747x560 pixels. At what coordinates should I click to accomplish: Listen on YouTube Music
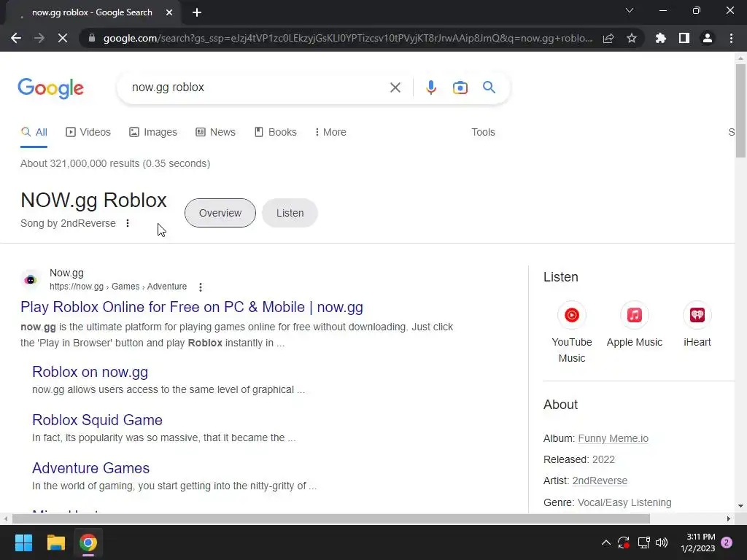click(572, 332)
